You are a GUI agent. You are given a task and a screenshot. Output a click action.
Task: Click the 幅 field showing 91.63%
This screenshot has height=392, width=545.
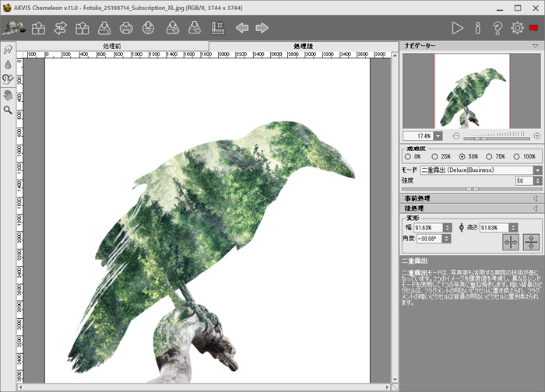tap(428, 228)
